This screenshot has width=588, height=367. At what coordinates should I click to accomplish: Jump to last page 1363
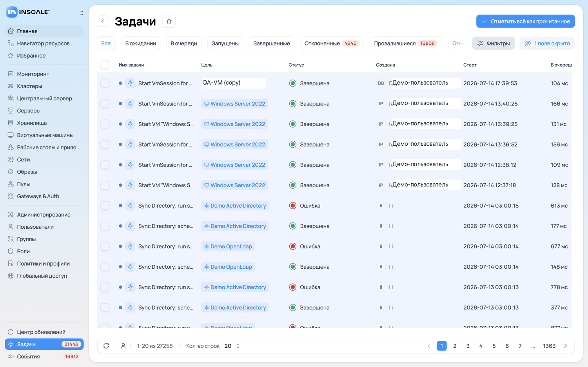click(x=549, y=346)
